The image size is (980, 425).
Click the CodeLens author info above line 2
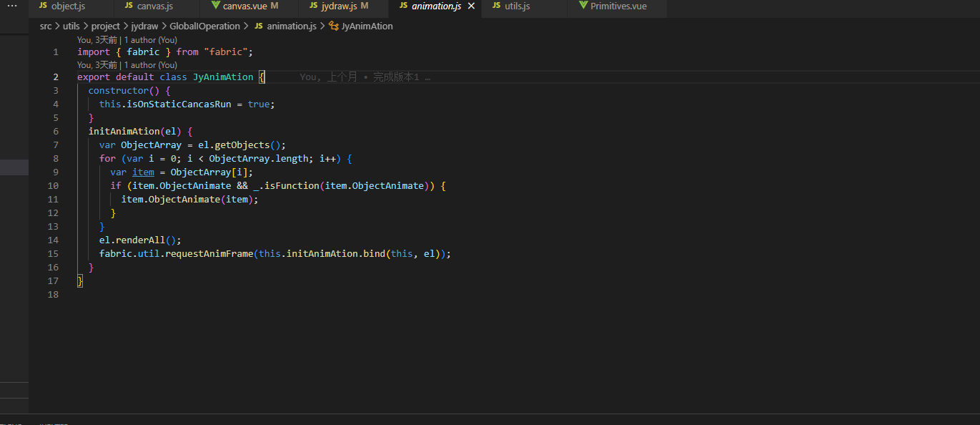pos(127,65)
